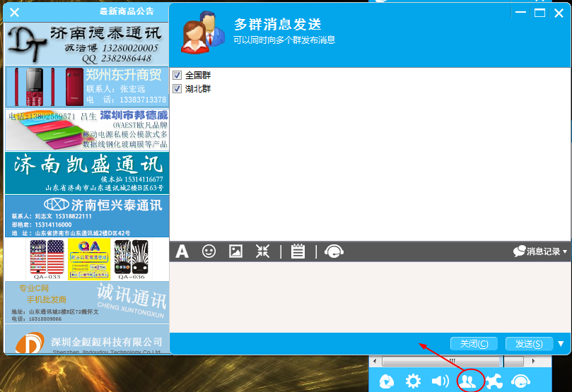Click the 可以同时向多个群发布消息 subtitle
The height and width of the screenshot is (392, 572).
284,40
